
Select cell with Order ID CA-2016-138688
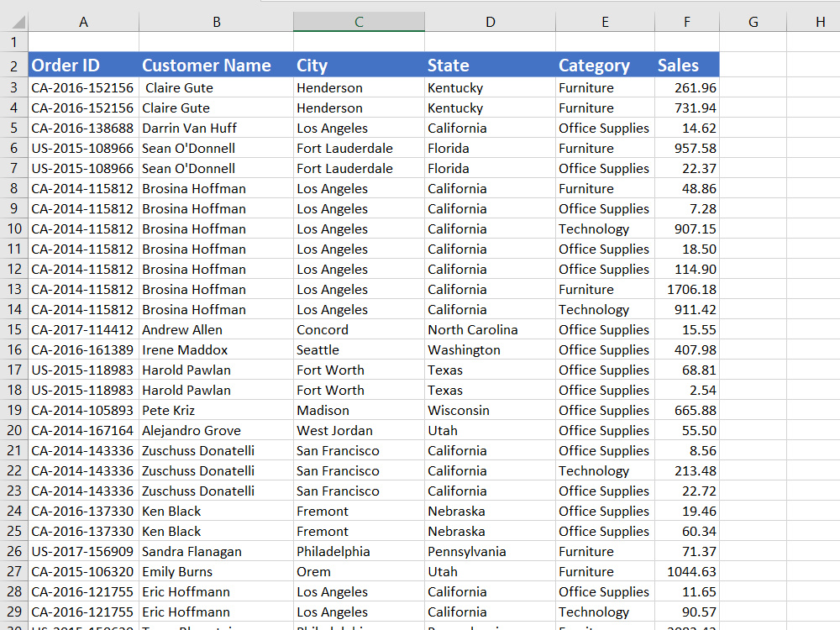pyautogui.click(x=83, y=128)
